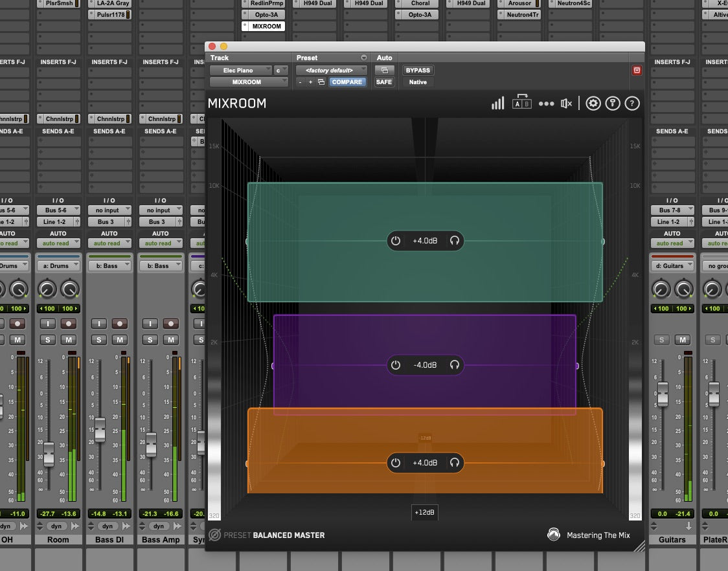Click the key license icon in MIXROOM

pyautogui.click(x=613, y=103)
